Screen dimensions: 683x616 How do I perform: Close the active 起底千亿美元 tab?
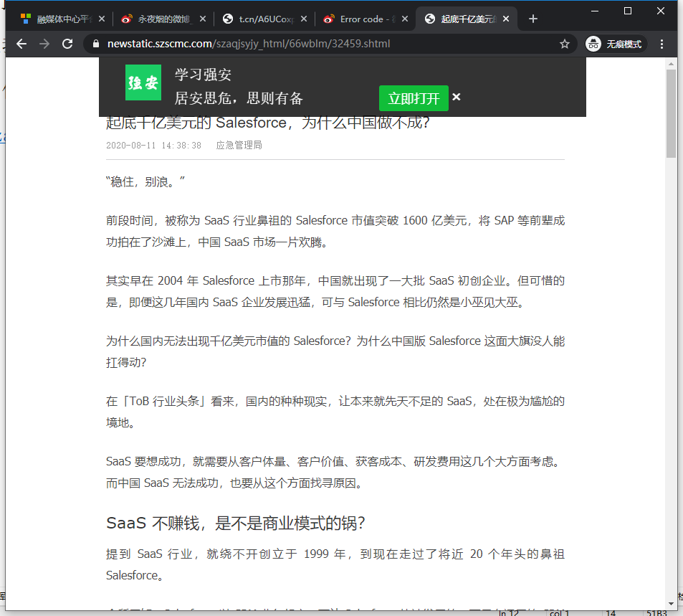tap(506, 19)
